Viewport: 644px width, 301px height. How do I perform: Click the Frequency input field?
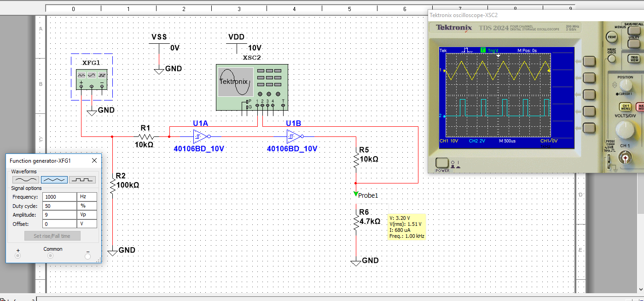point(59,197)
